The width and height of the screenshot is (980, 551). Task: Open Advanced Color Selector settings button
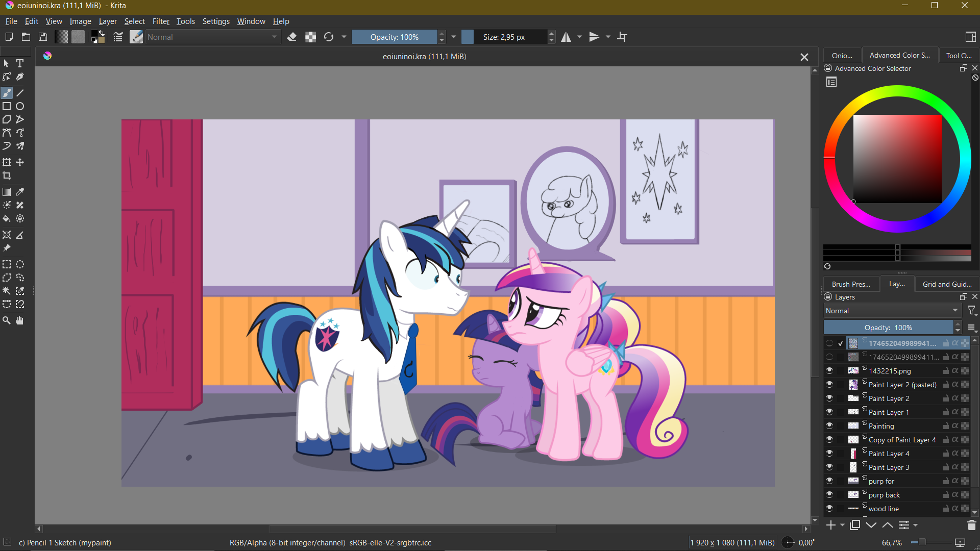[x=831, y=82]
